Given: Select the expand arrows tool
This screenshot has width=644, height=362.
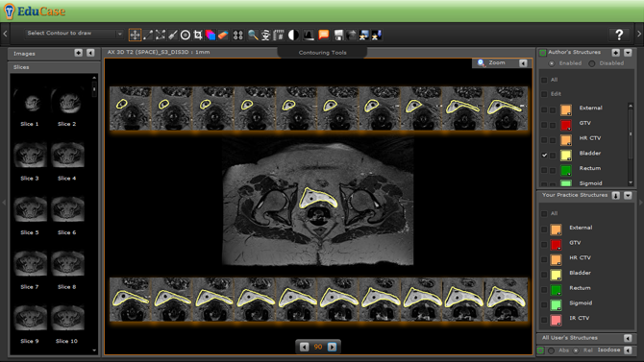Looking at the screenshot, I should click(161, 35).
